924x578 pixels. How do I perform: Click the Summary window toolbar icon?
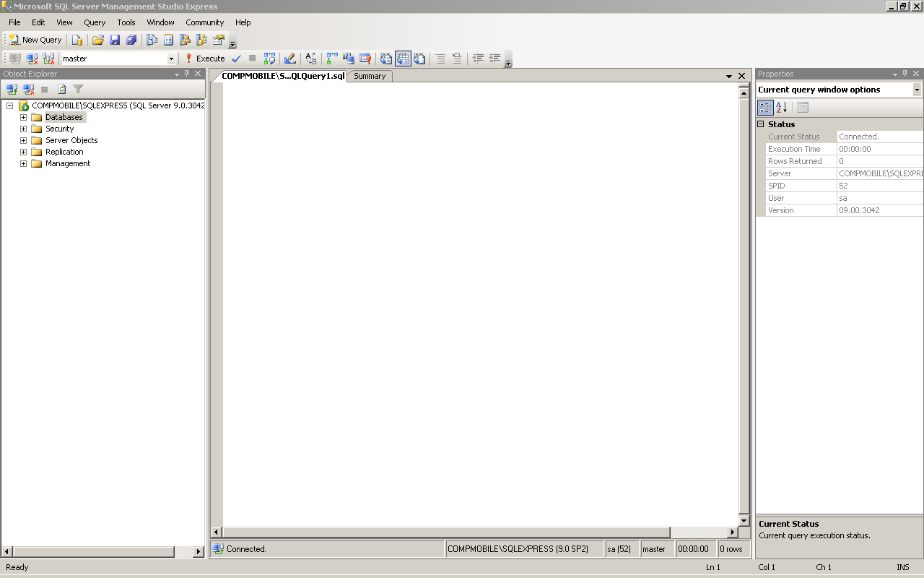click(169, 40)
